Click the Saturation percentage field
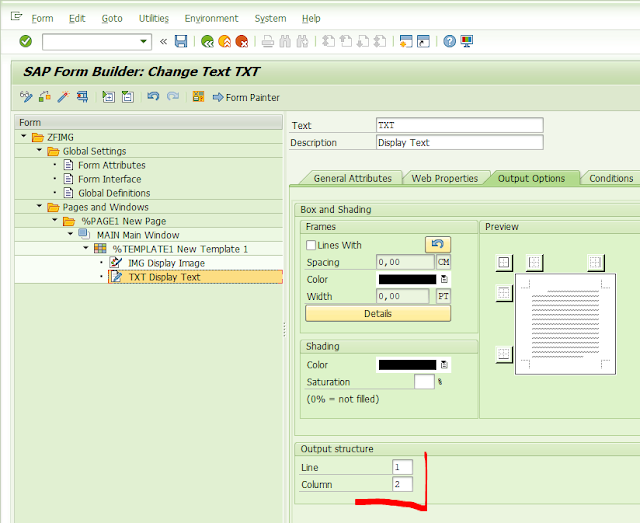 pyautogui.click(x=424, y=382)
